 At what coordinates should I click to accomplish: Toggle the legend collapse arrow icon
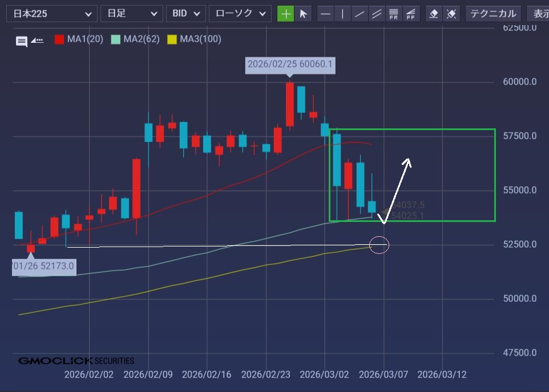[x=37, y=40]
